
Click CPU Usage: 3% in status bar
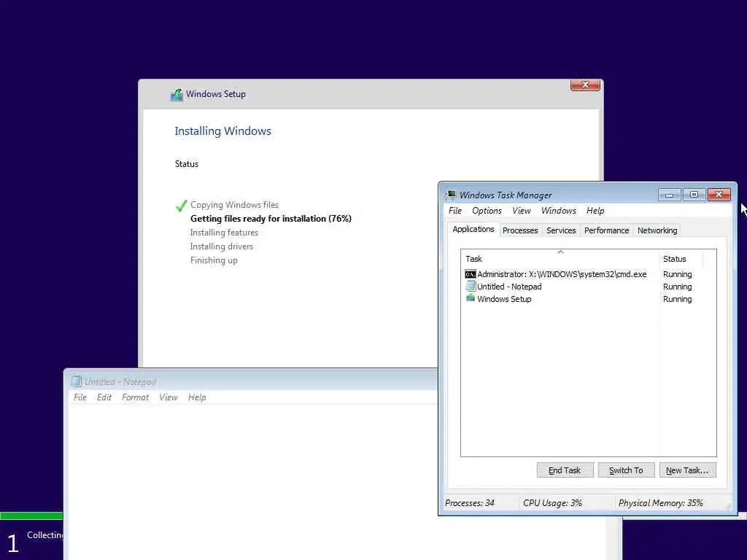pos(552,503)
